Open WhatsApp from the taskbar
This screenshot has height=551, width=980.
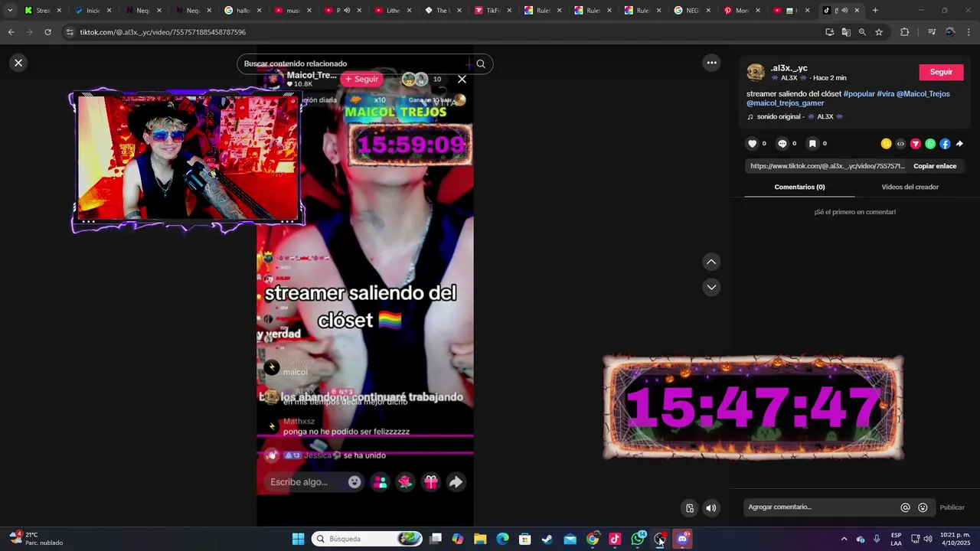click(x=638, y=539)
